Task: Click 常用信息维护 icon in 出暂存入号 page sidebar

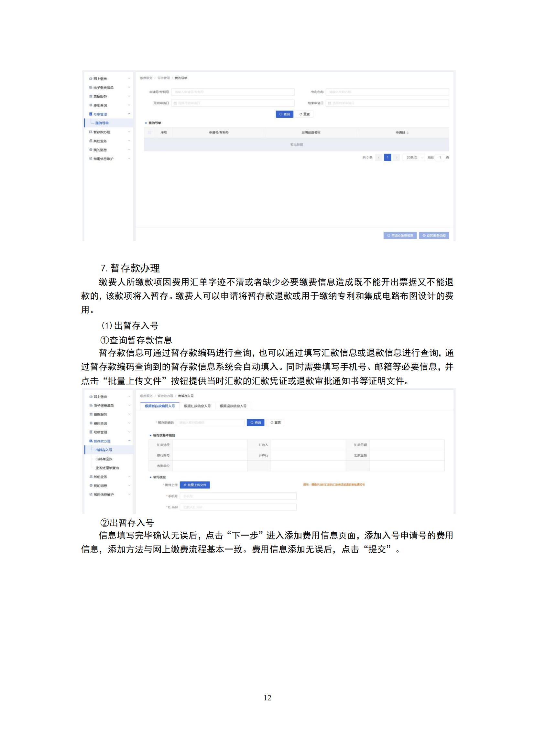Action: click(91, 495)
